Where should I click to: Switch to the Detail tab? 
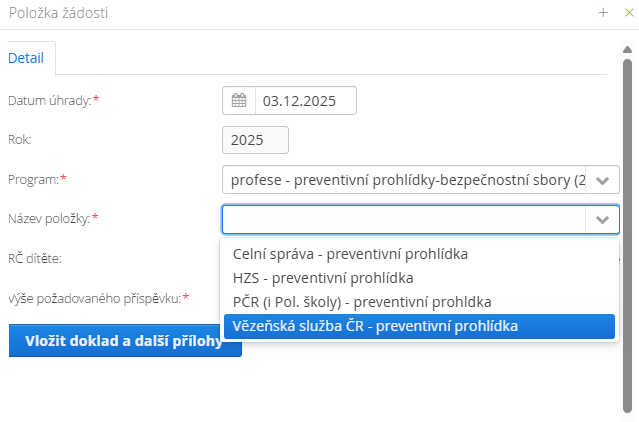click(x=26, y=58)
